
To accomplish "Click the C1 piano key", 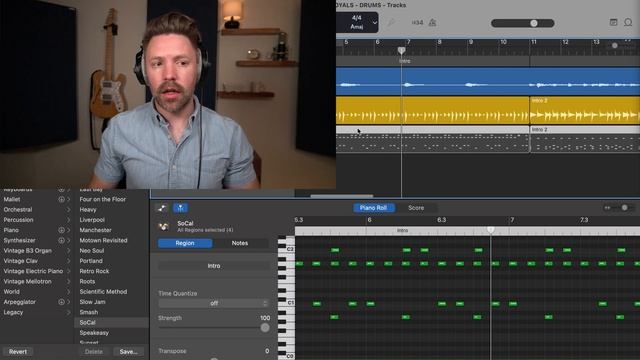I will (x=287, y=302).
